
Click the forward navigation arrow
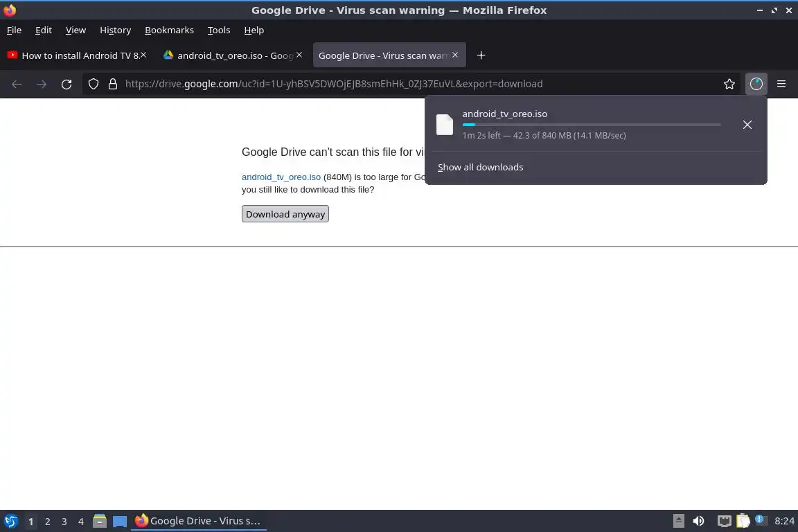(x=42, y=84)
